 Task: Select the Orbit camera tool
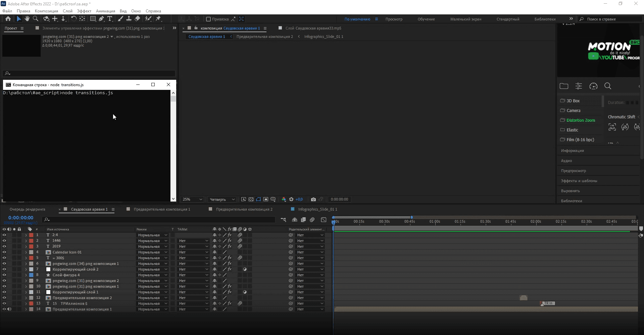tap(46, 19)
